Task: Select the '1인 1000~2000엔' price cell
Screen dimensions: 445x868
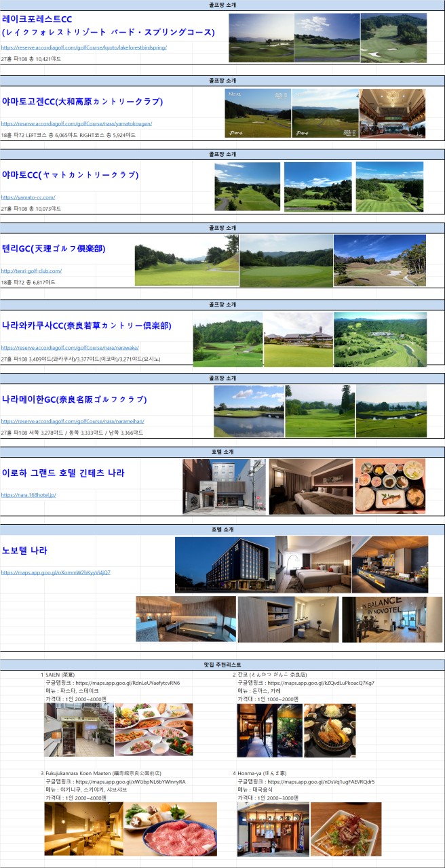Action: click(x=268, y=699)
